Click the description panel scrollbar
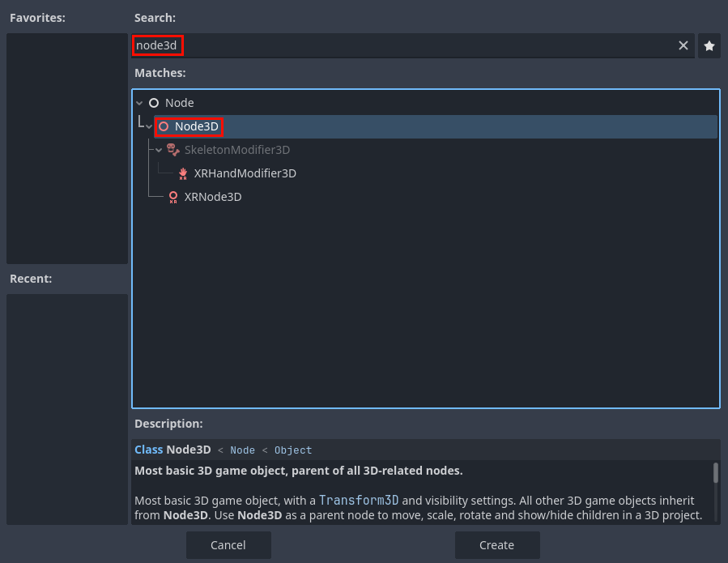The width and height of the screenshot is (728, 563). pyautogui.click(x=716, y=473)
